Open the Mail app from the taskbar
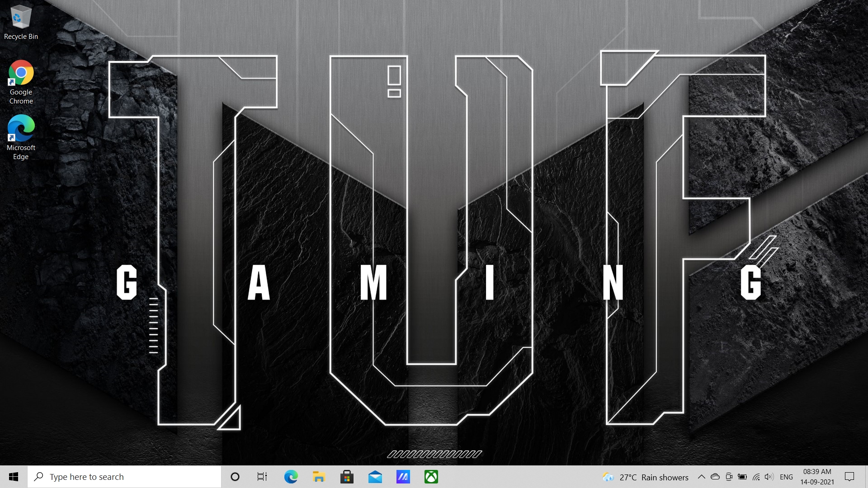The height and width of the screenshot is (488, 868). 375,477
